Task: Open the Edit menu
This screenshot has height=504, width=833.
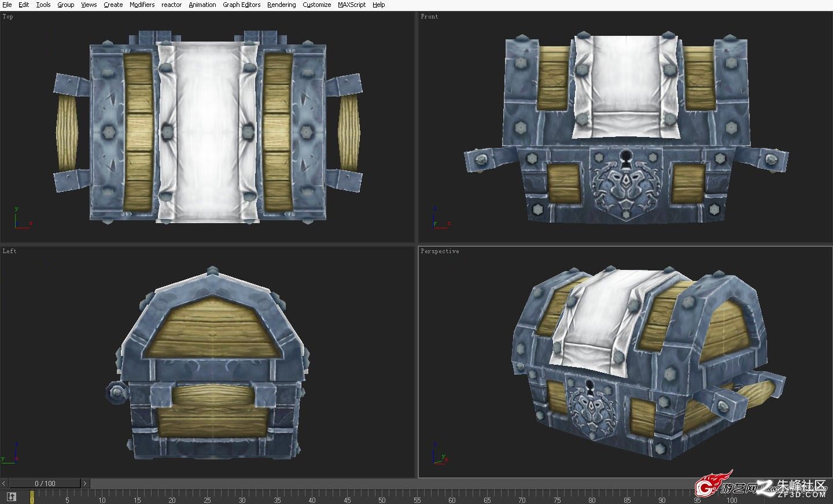Action: point(24,5)
